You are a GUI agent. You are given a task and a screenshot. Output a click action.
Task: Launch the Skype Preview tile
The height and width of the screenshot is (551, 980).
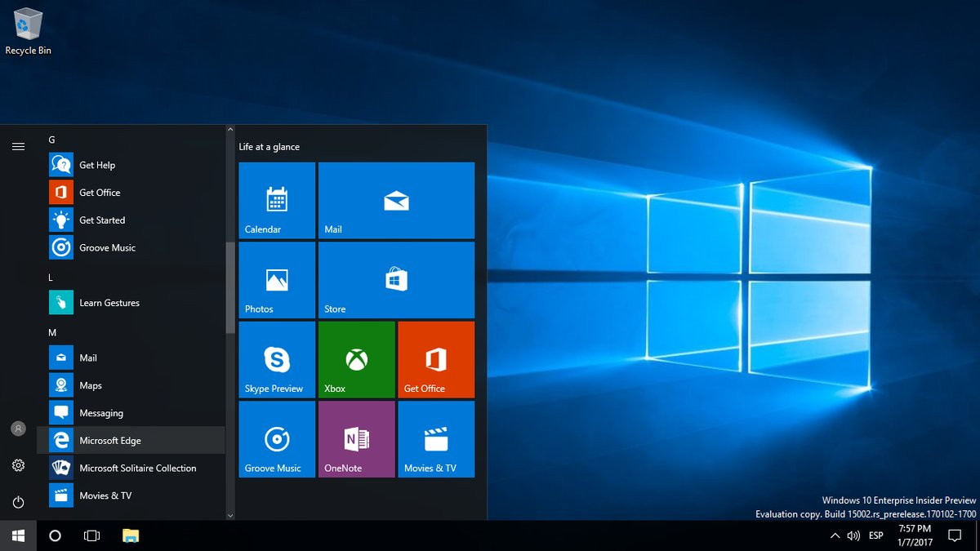277,360
